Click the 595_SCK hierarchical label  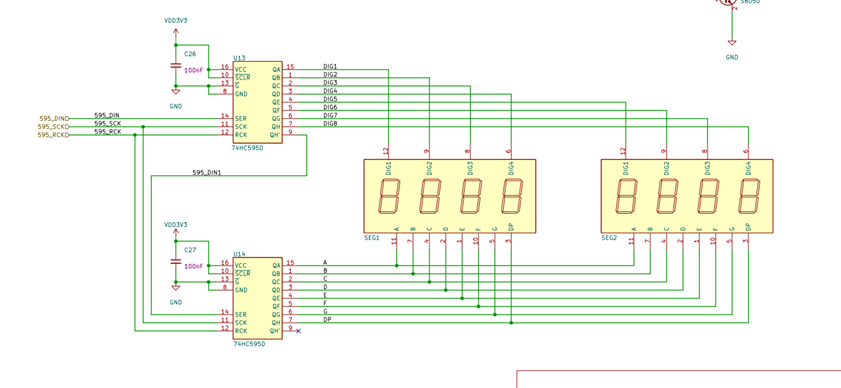point(55,127)
